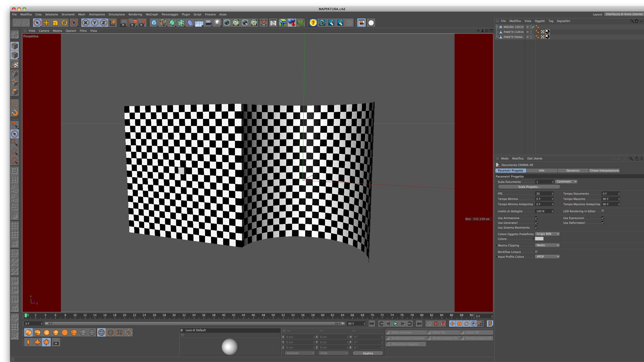This screenshot has height=362, width=644.
Task: Switch to the Dynamics tab
Action: coord(573,170)
